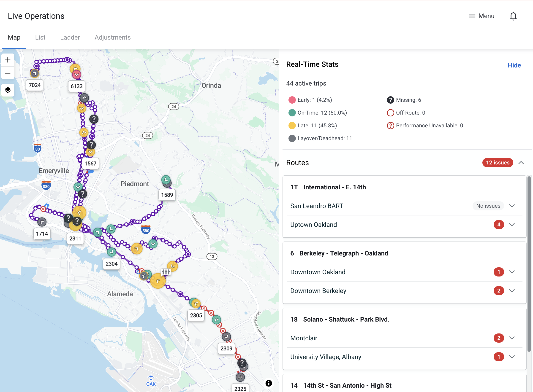Switch to the Adjustments tab
This screenshot has width=533, height=392.
click(x=113, y=37)
